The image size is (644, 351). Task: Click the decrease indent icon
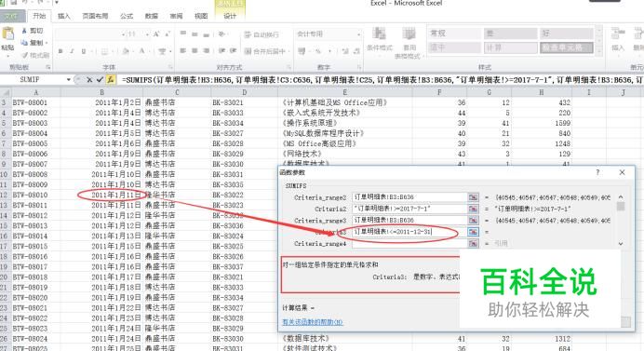pyautogui.click(x=221, y=51)
